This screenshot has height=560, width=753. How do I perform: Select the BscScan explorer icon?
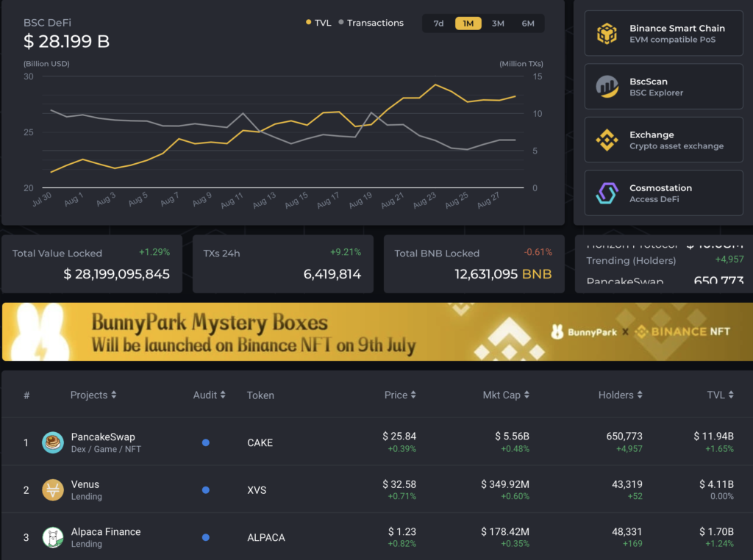606,86
